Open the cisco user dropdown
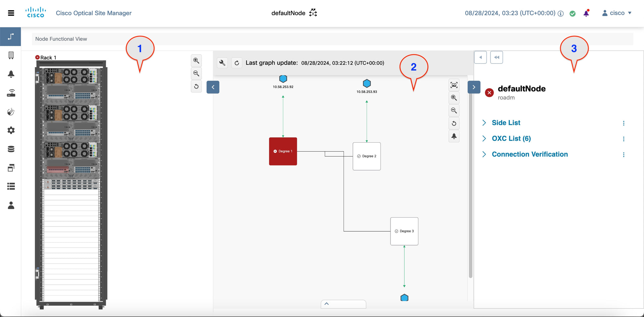This screenshot has height=317, width=644. [x=617, y=13]
